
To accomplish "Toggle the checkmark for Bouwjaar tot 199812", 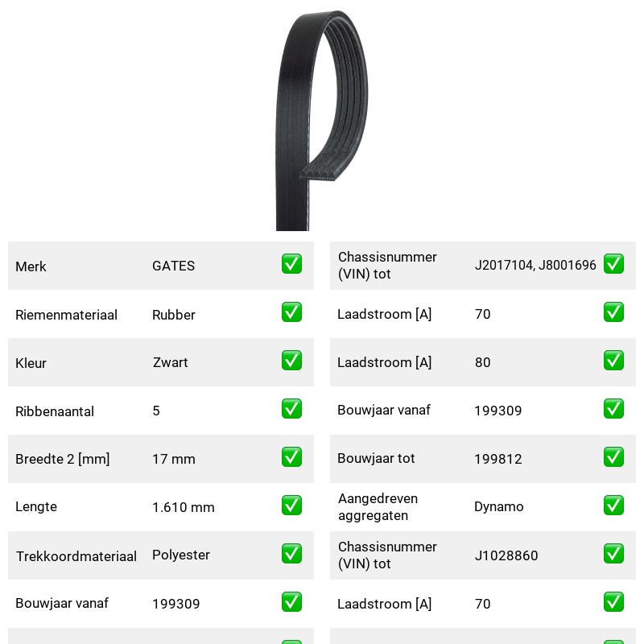I will click(x=613, y=457).
